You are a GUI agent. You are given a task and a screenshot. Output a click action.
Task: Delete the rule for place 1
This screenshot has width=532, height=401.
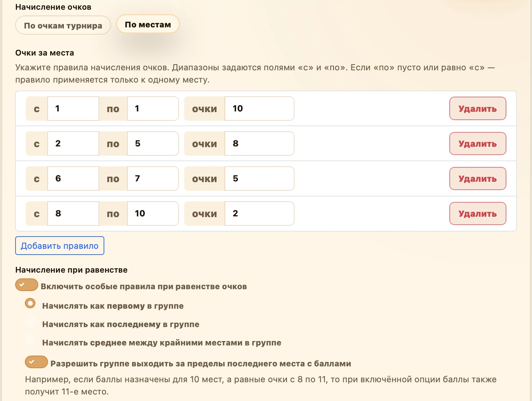coord(478,109)
